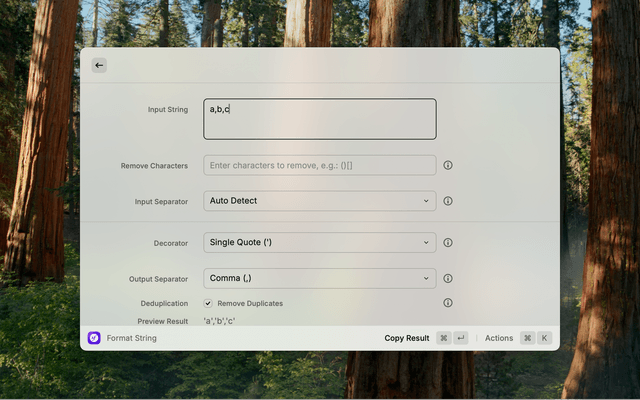The height and width of the screenshot is (400, 640).
Task: Click the Return key icon
Action: click(460, 338)
